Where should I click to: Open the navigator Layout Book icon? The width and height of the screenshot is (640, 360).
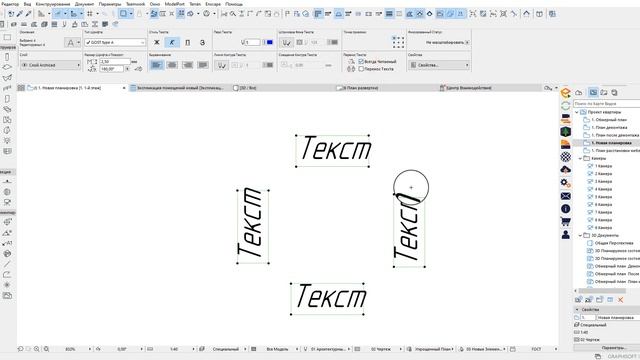pos(604,93)
